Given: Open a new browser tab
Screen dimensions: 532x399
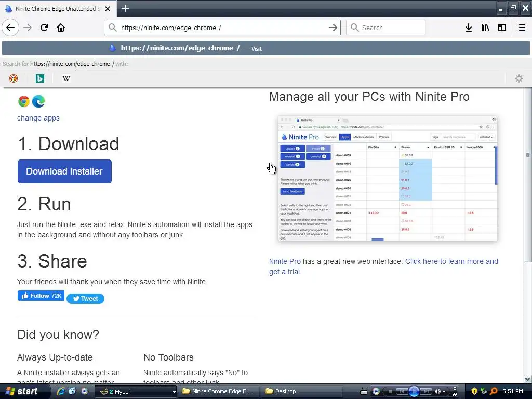Looking at the screenshot, I should [x=125, y=8].
